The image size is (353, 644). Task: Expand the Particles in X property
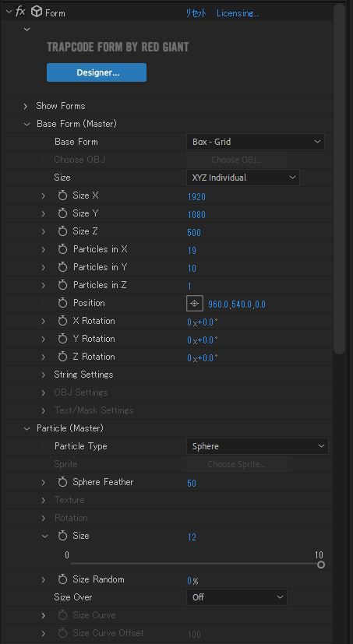click(44, 250)
